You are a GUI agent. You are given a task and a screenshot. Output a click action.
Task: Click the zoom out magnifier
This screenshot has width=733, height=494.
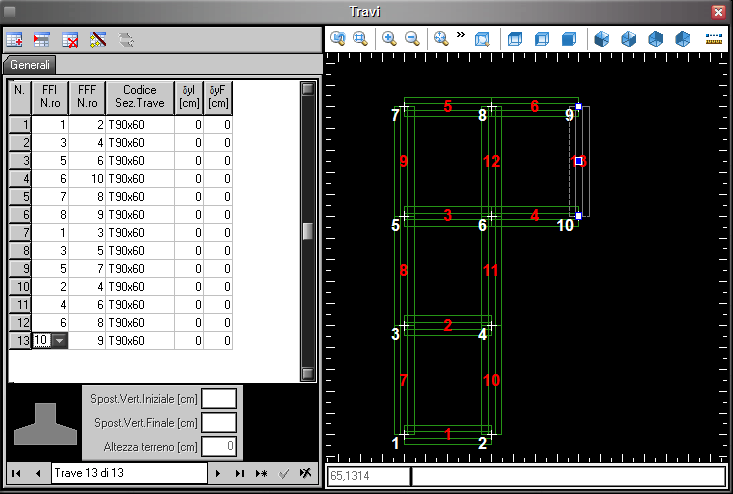click(411, 39)
